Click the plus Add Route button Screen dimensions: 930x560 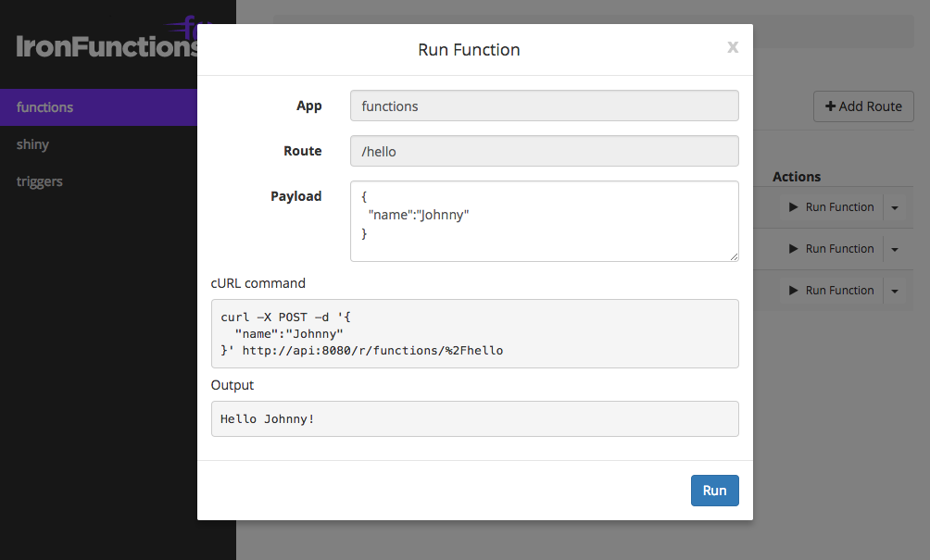click(863, 106)
